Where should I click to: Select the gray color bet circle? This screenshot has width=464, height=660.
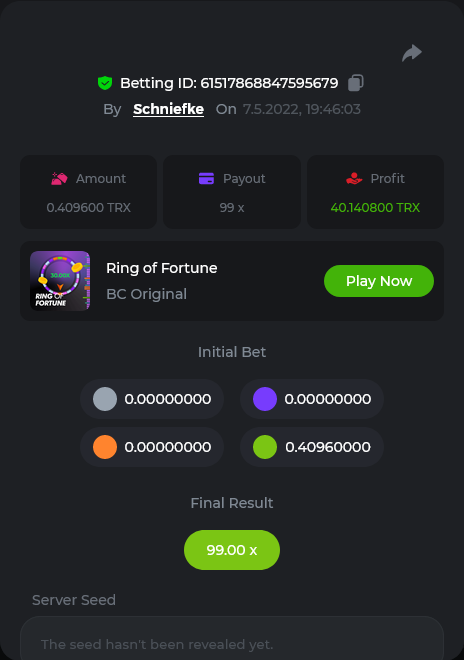(105, 399)
